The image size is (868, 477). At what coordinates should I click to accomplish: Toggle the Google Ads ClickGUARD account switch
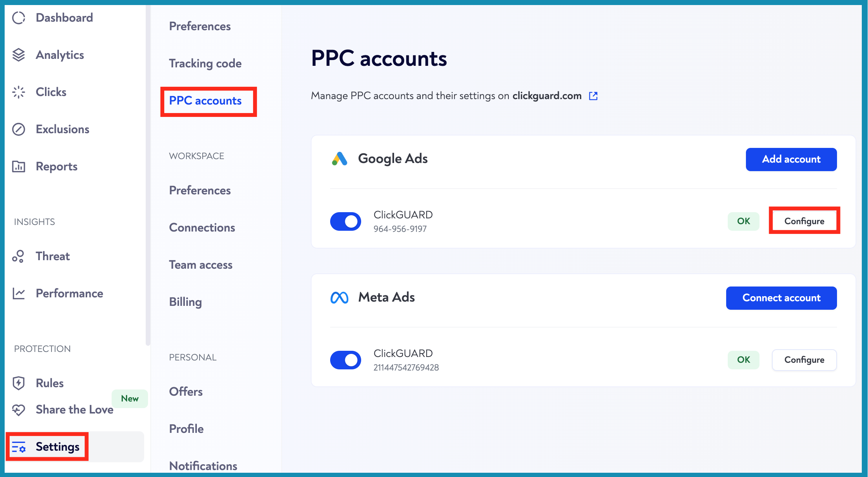pyautogui.click(x=346, y=221)
